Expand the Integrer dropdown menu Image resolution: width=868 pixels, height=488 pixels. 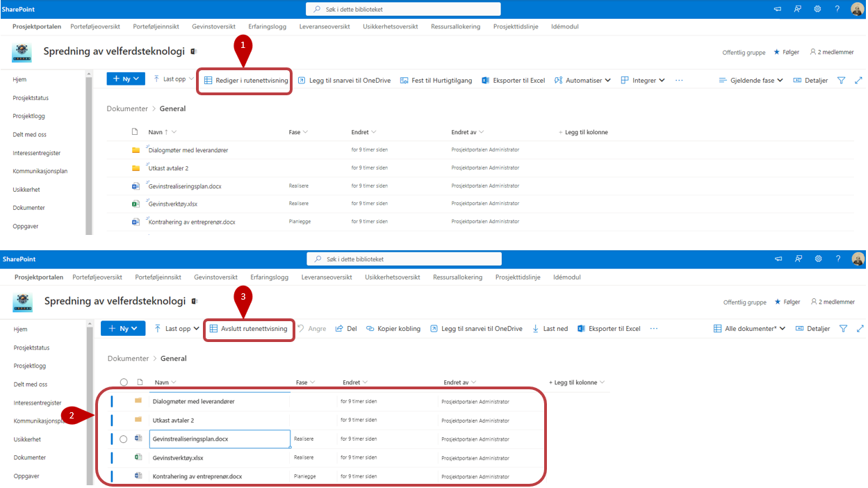click(644, 81)
